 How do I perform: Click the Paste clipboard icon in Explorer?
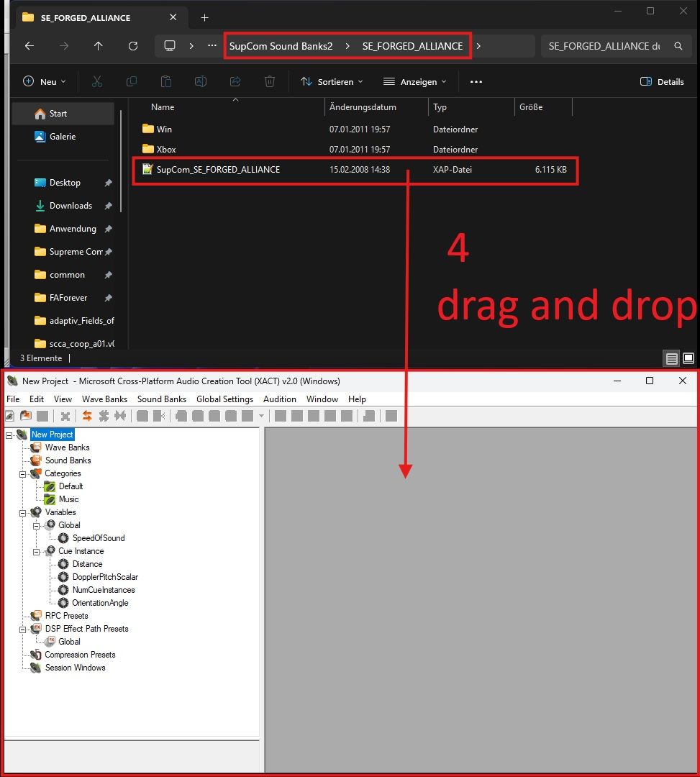[x=166, y=82]
